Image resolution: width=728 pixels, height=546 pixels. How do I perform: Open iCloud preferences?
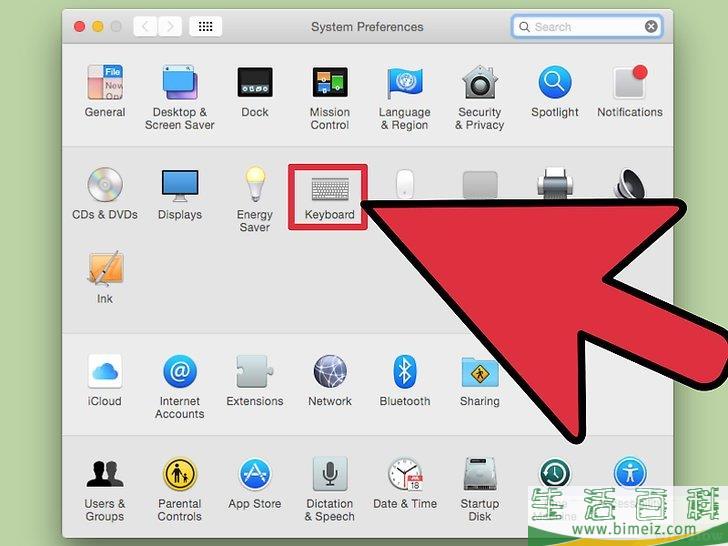[x=105, y=380]
